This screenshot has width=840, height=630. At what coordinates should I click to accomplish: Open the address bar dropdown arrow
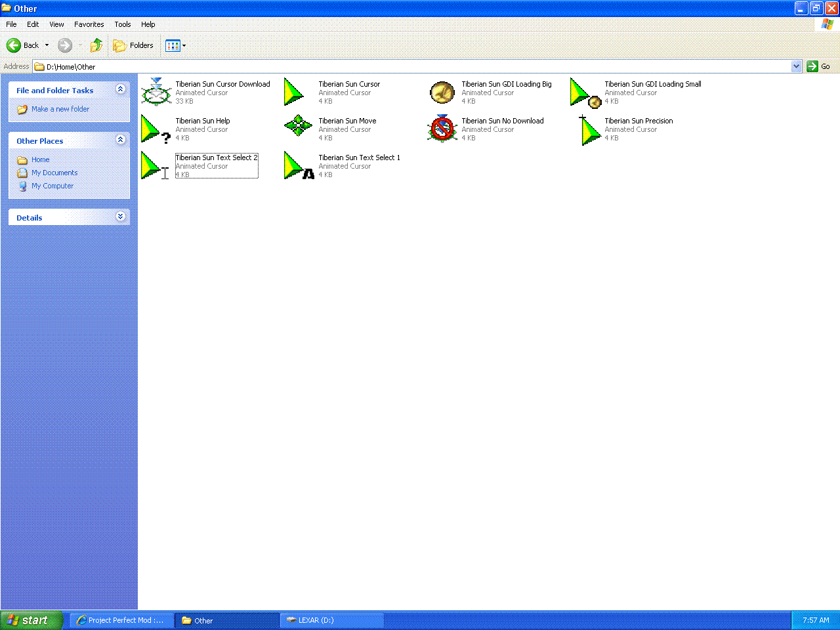pyautogui.click(x=796, y=66)
